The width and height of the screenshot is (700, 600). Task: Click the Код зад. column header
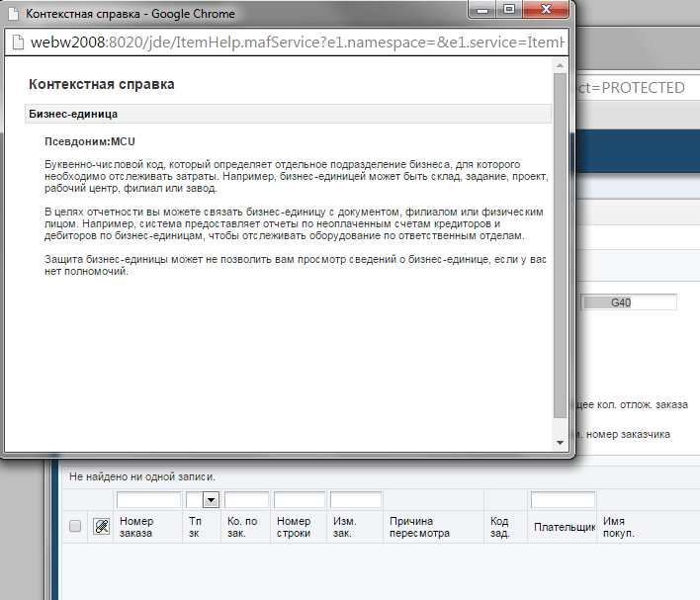point(500,527)
